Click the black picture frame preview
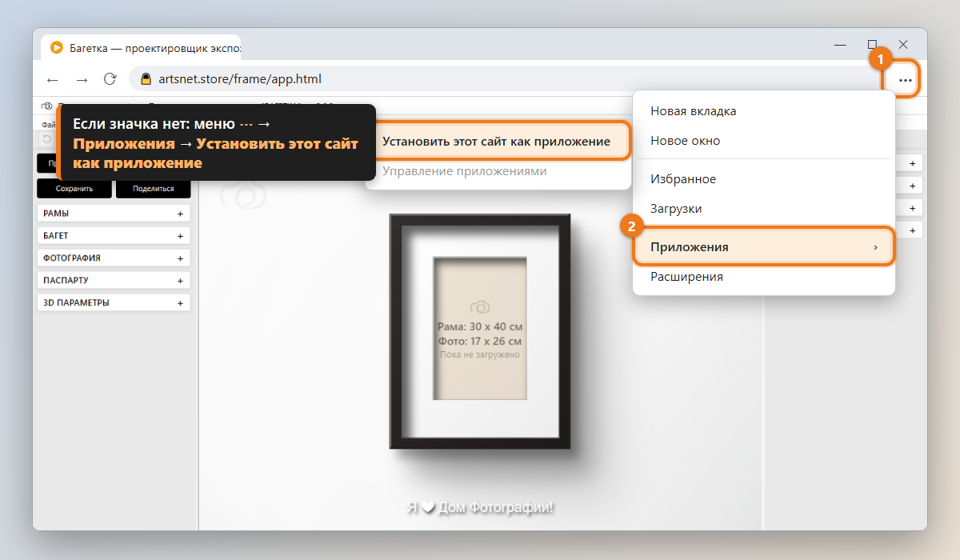The height and width of the screenshot is (560, 960). tap(480, 331)
